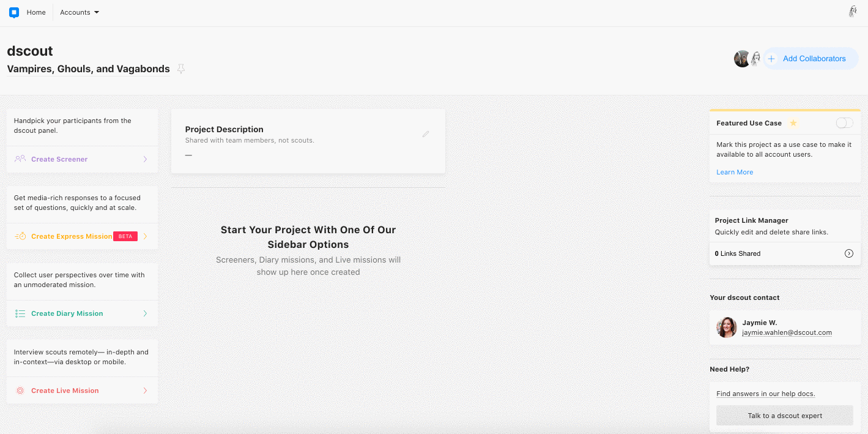Screen dimensions: 868x434
Task: Click the Project Link Manager heading
Action: coord(751,220)
